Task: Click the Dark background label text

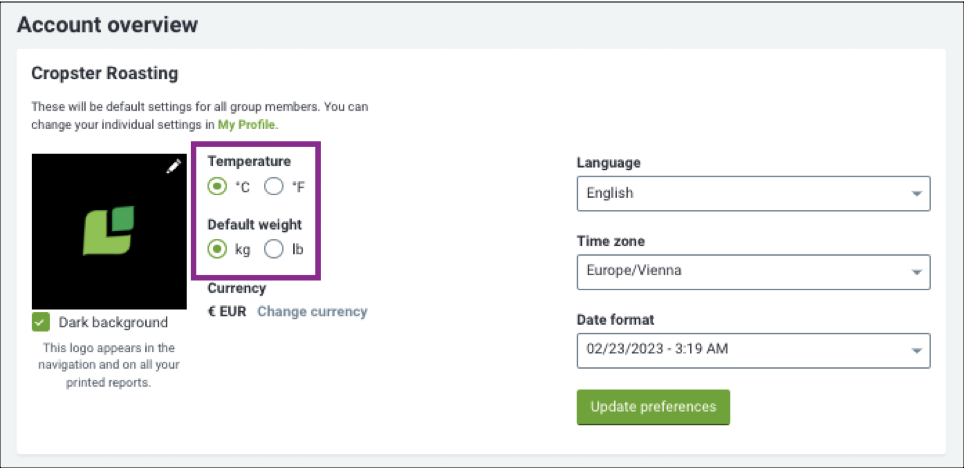Action: [113, 322]
